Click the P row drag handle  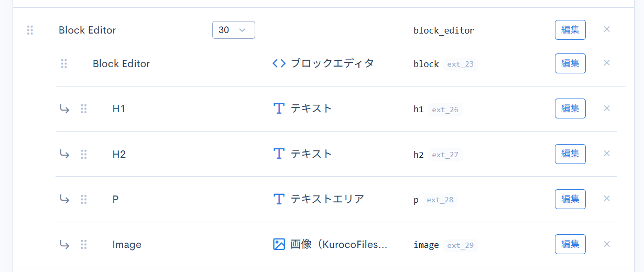(83, 199)
